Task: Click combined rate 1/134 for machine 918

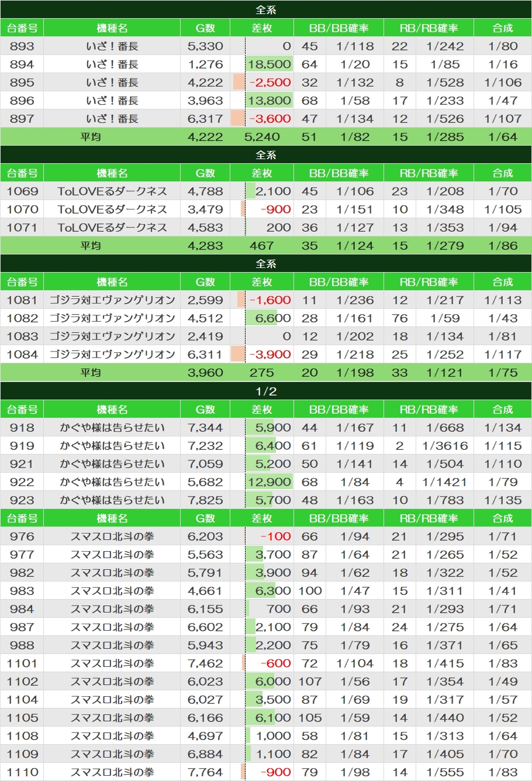Action: pyautogui.click(x=503, y=428)
